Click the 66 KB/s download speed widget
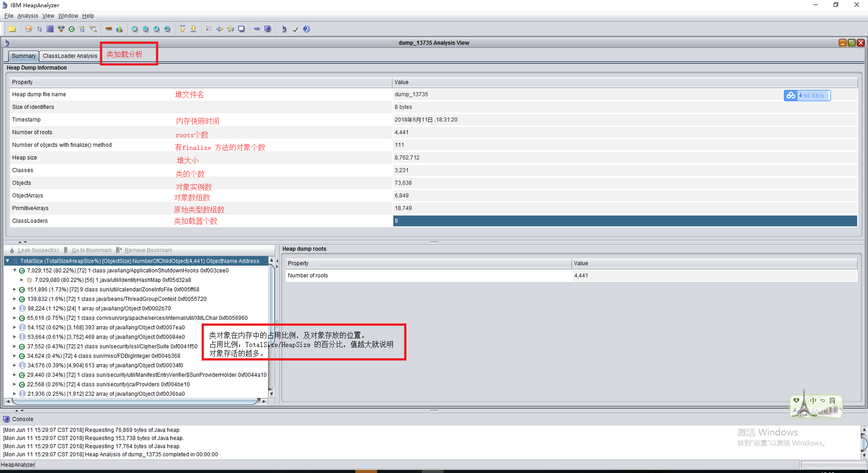The width and height of the screenshot is (868, 473). pos(807,95)
